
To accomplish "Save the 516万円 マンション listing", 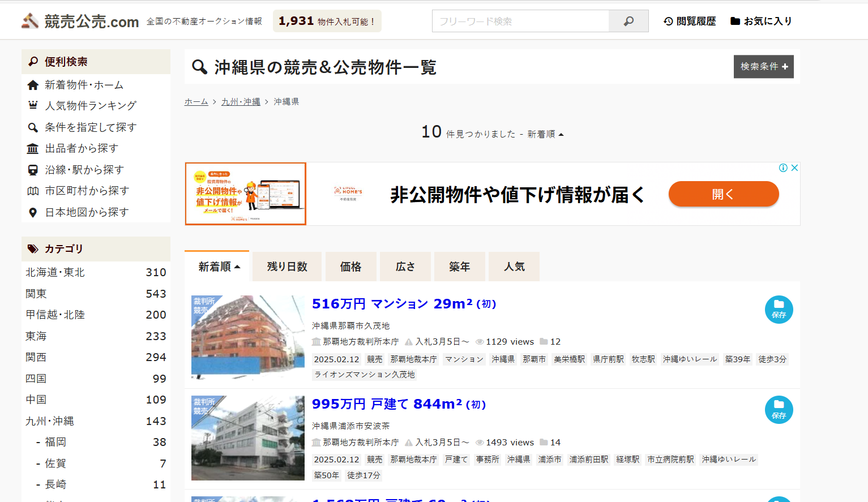I will (x=779, y=310).
